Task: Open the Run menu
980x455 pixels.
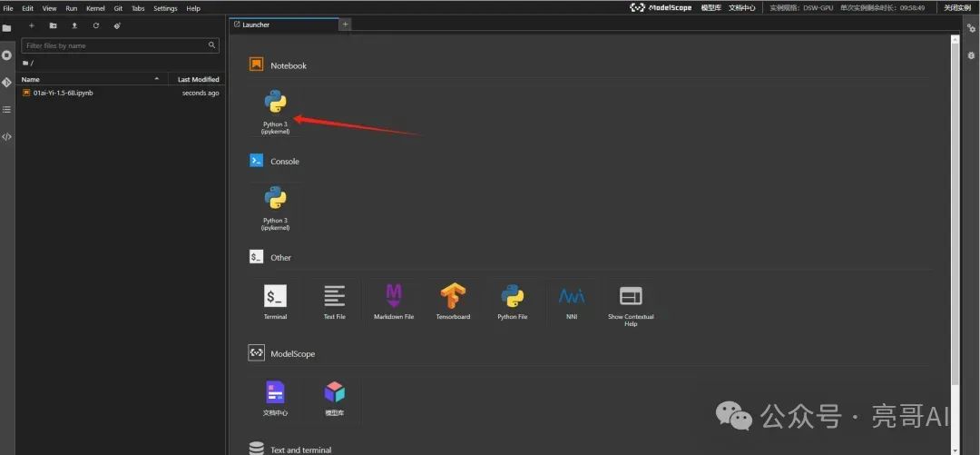Action: [72, 8]
